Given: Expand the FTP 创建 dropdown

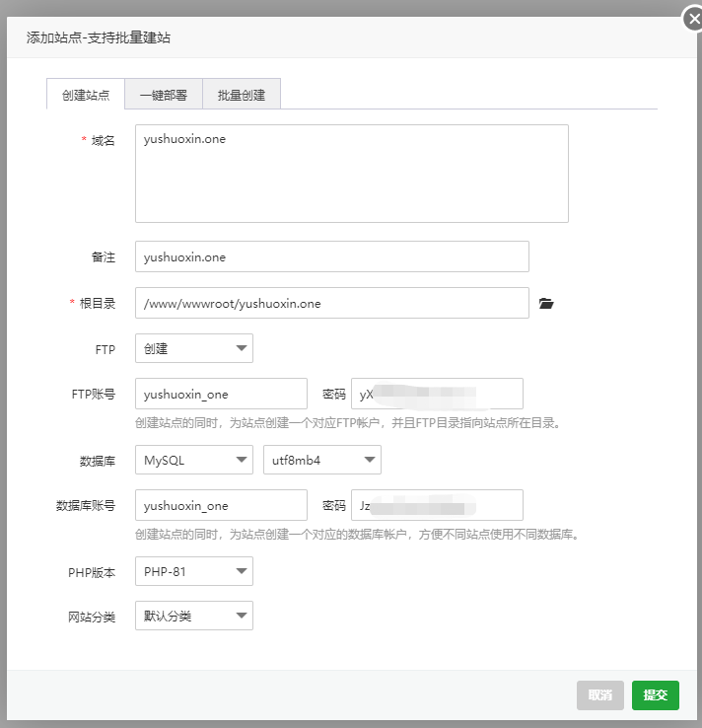Looking at the screenshot, I should 193,348.
